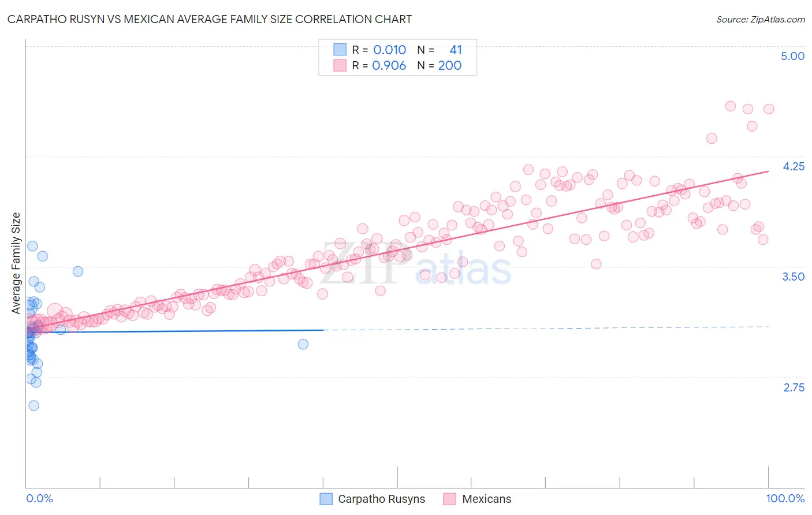Open the ZipAtlas.com source link
The width and height of the screenshot is (812, 515).
point(761,19)
